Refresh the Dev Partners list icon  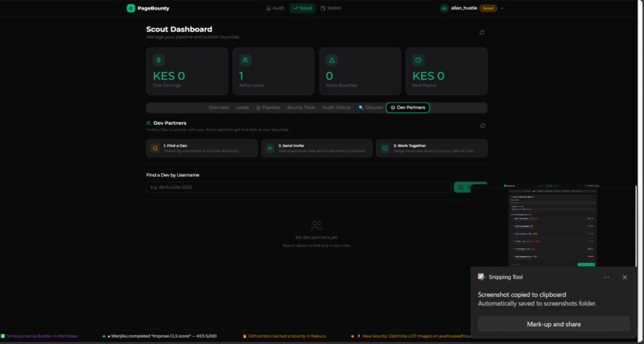click(483, 126)
